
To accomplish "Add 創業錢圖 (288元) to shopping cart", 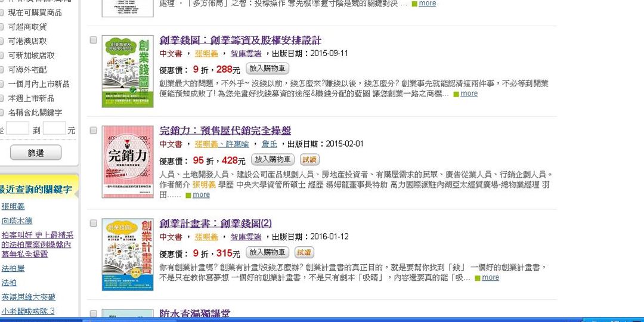I will (x=268, y=69).
